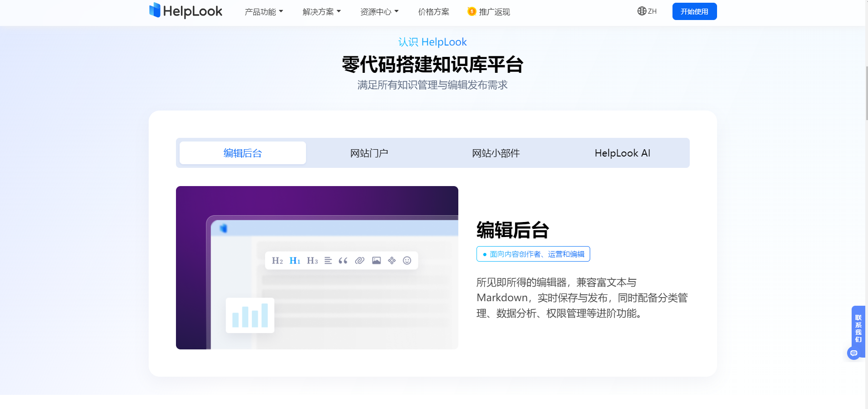868x409 pixels.
Task: Click the text align icon in illustration
Action: (x=328, y=261)
